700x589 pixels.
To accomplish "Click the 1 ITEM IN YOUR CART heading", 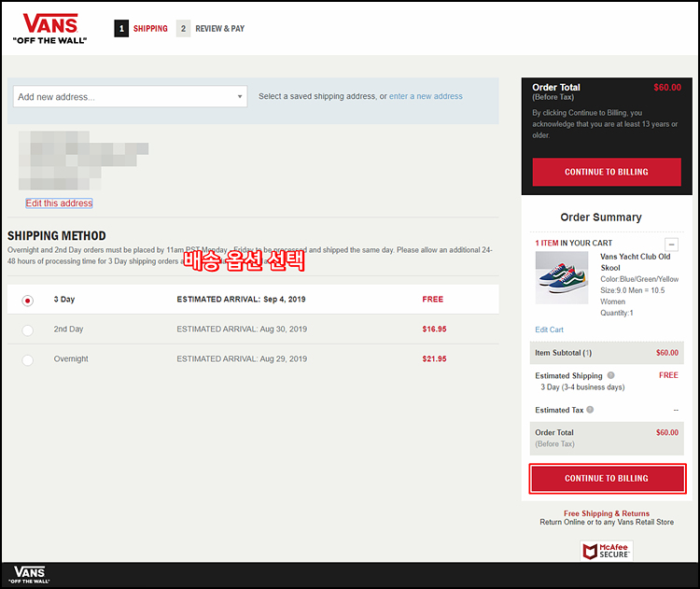I will click(574, 243).
